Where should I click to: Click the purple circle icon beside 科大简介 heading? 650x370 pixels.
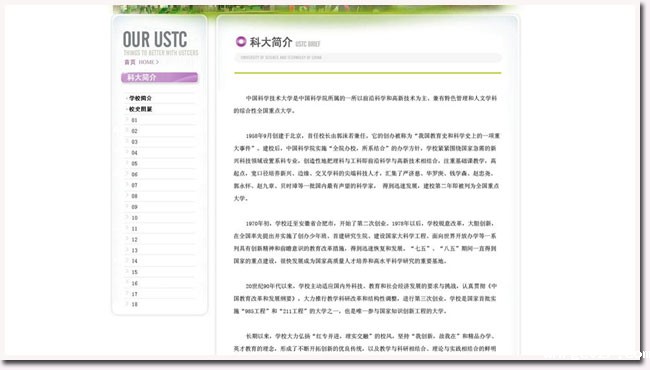click(241, 41)
